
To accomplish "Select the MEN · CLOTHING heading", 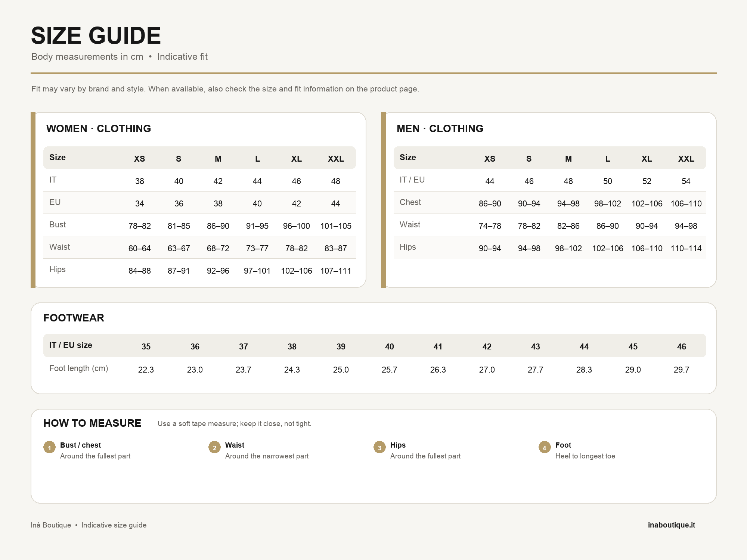I will (x=440, y=128).
